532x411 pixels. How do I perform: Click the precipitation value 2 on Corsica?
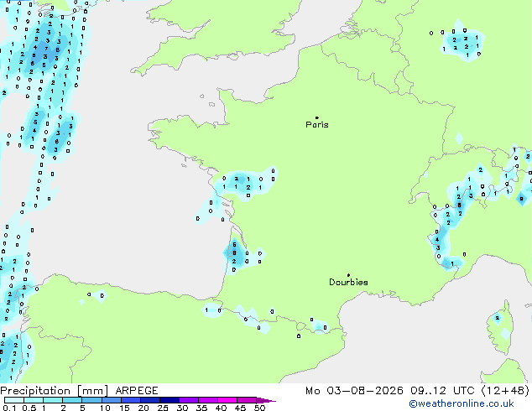coord(497,318)
